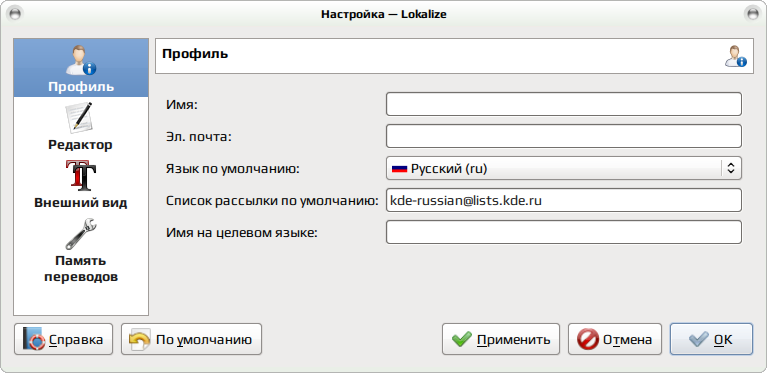Screen dimensions: 767x373
Task: Click the Эл. почта label
Action: tap(198, 137)
